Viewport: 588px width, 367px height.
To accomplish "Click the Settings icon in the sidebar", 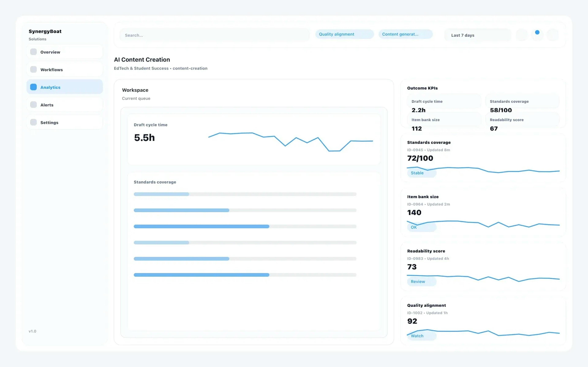I will pos(33,122).
